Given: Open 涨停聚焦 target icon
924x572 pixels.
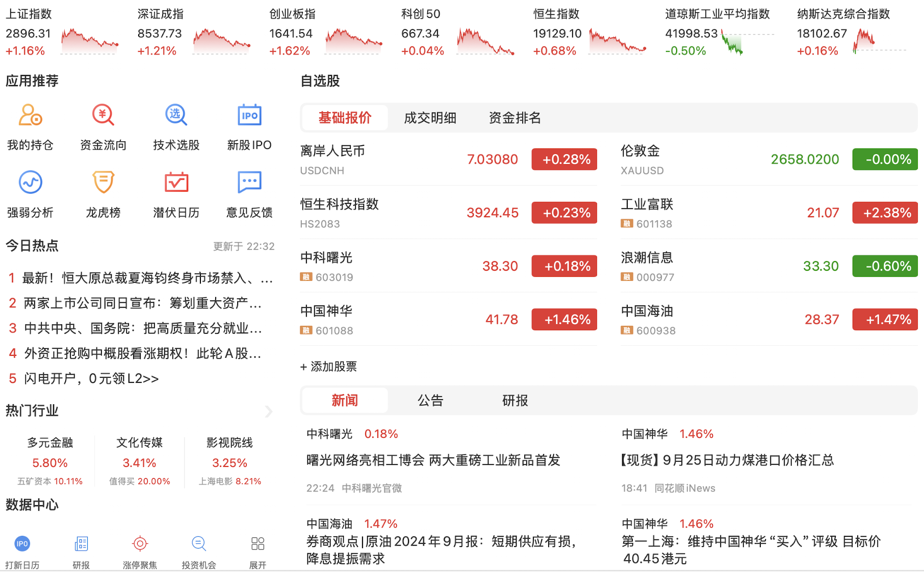Looking at the screenshot, I should pyautogui.click(x=140, y=543).
